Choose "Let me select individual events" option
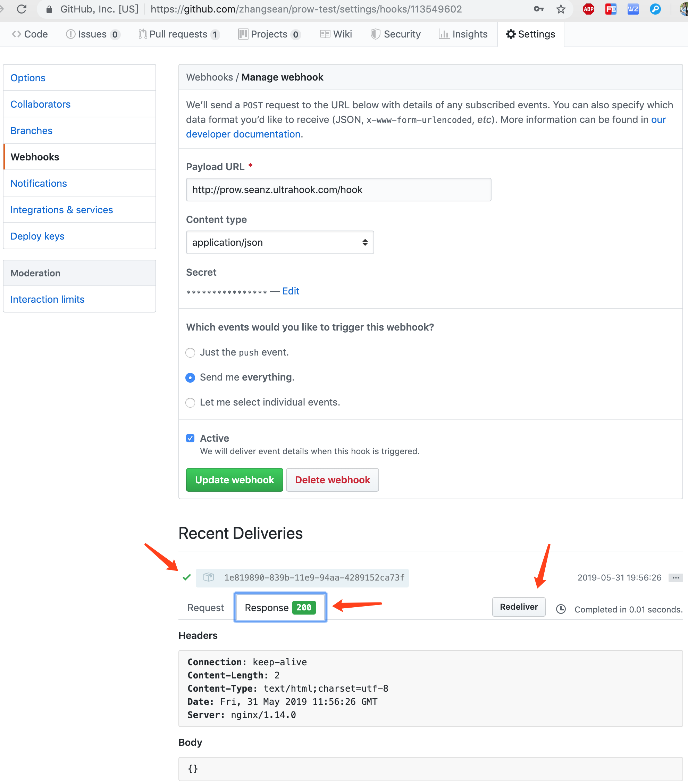This screenshot has height=784, width=688. [x=190, y=402]
